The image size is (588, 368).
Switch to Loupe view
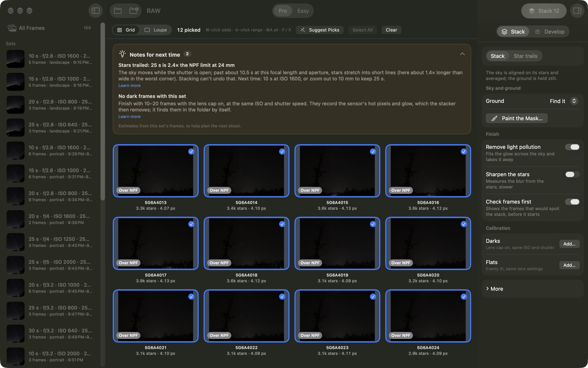click(156, 30)
